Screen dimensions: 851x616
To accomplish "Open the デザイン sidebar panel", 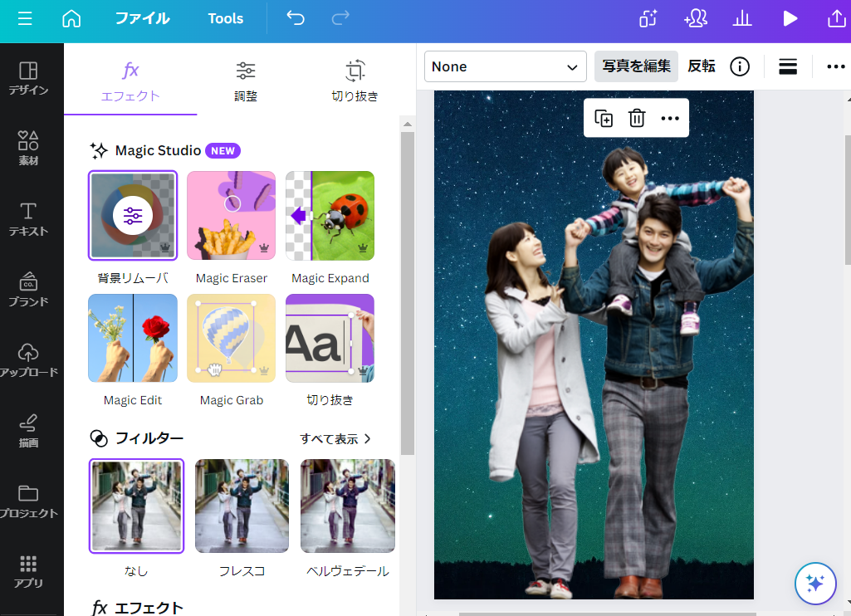I will tap(28, 79).
